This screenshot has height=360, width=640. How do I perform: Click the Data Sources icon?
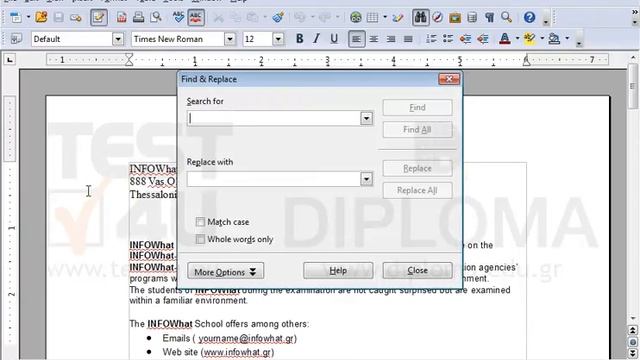(472, 18)
